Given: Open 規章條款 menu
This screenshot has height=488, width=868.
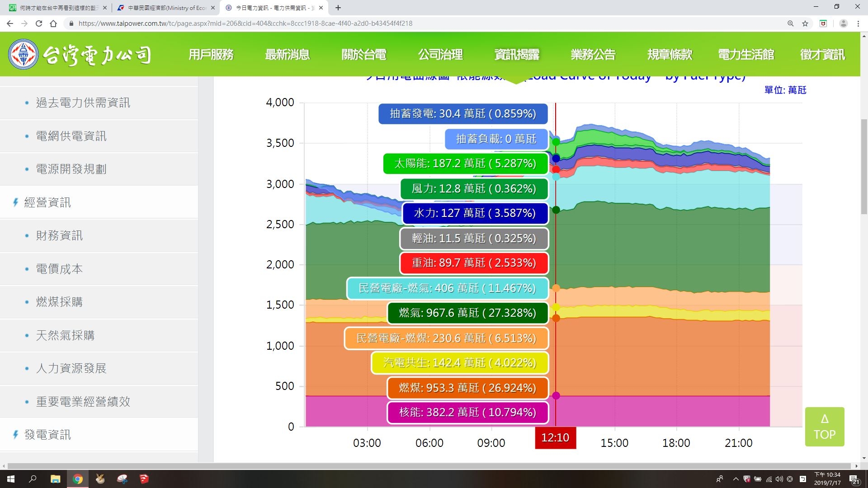Looking at the screenshot, I should 670,55.
